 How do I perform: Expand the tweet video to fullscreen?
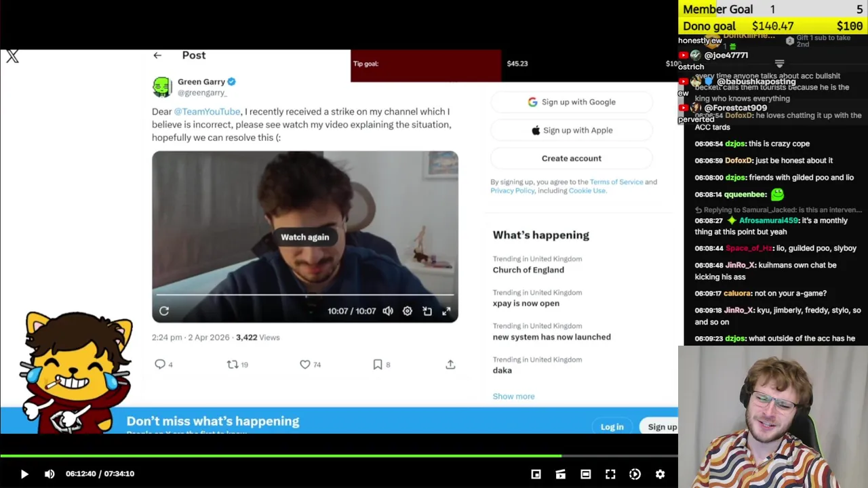pos(446,311)
